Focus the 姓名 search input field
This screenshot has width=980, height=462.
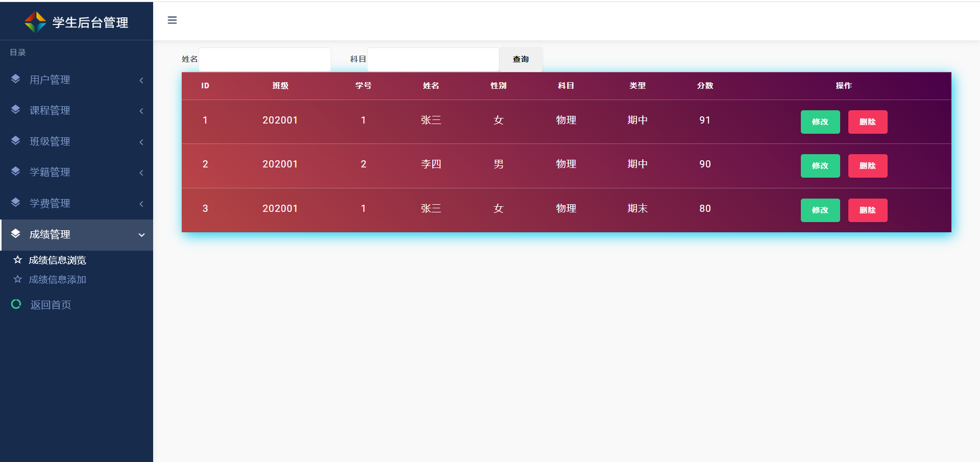(265, 59)
